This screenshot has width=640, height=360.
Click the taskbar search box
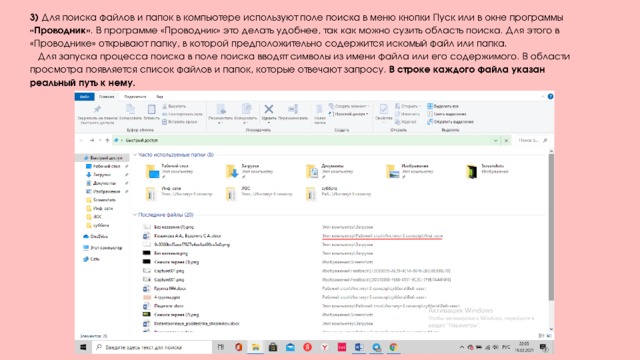point(152,347)
